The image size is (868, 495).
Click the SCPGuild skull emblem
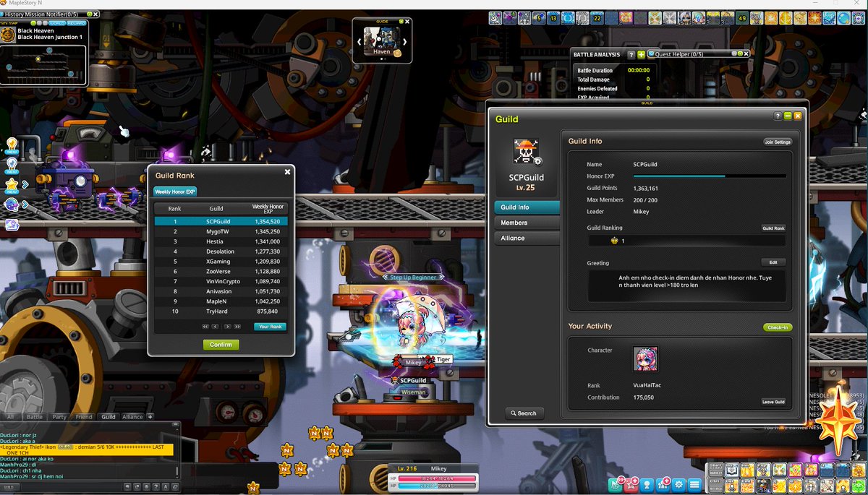tap(526, 151)
